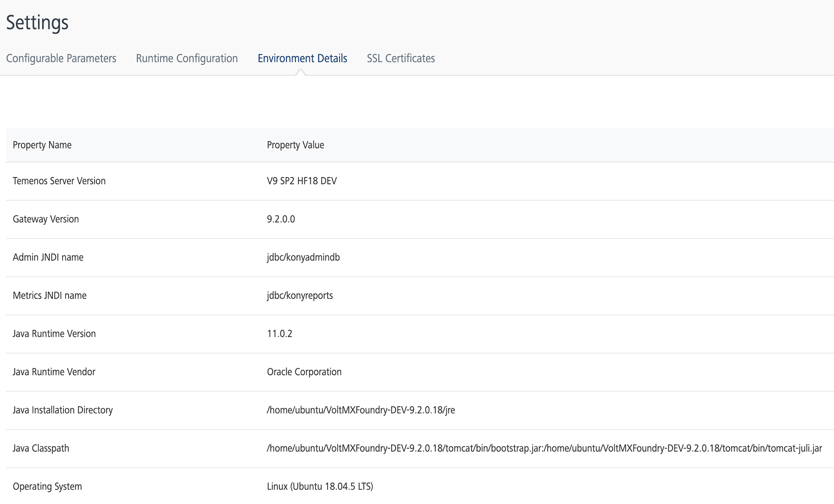Select the Environment Details tab
The image size is (834, 504).
pos(302,58)
